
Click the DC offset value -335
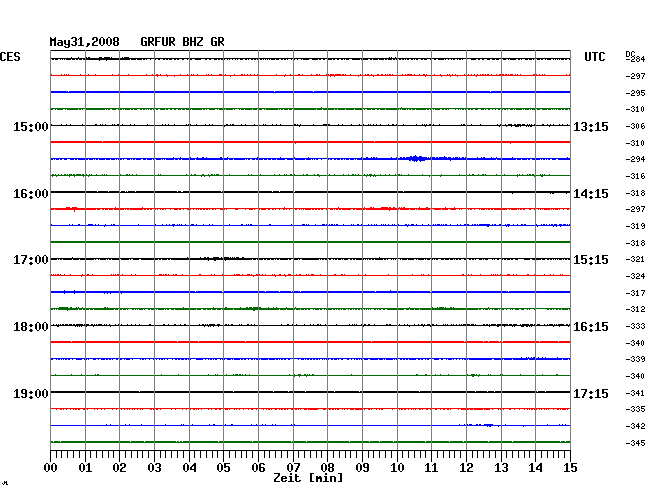point(635,409)
